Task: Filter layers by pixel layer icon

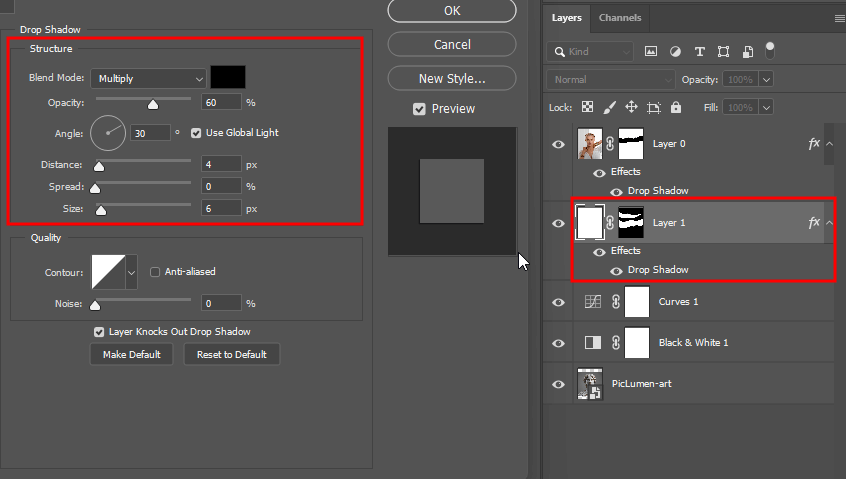Action: pyautogui.click(x=651, y=52)
